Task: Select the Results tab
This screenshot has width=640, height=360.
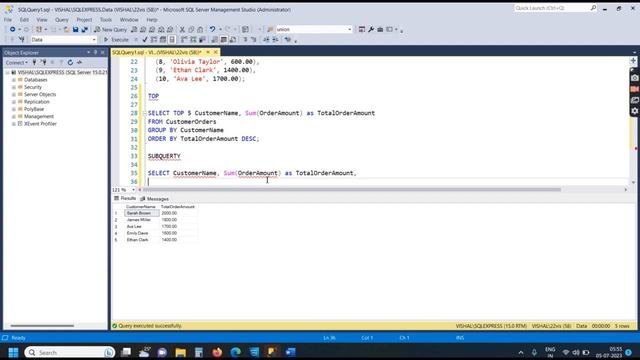Action: coord(125,198)
